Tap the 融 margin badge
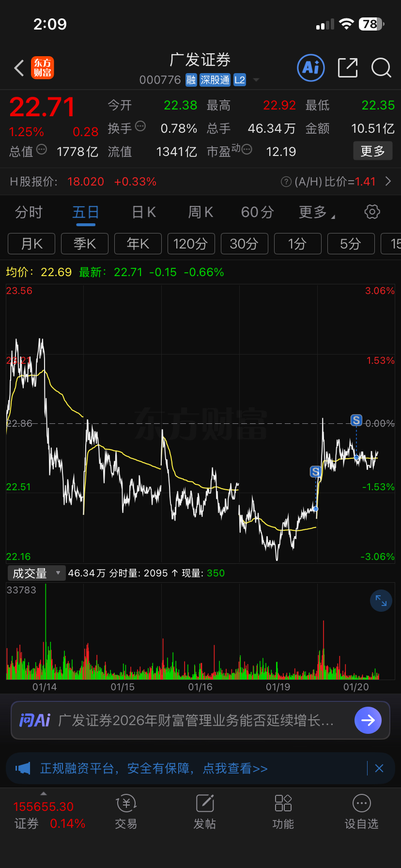This screenshot has height=868, width=401. click(x=191, y=80)
